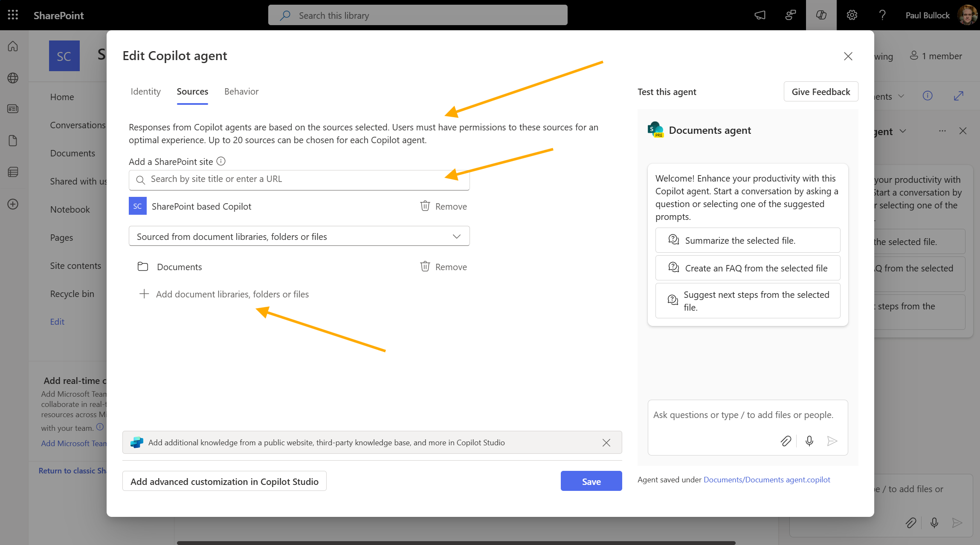
Task: Click the create plus icon in the sidebar
Action: (13, 204)
